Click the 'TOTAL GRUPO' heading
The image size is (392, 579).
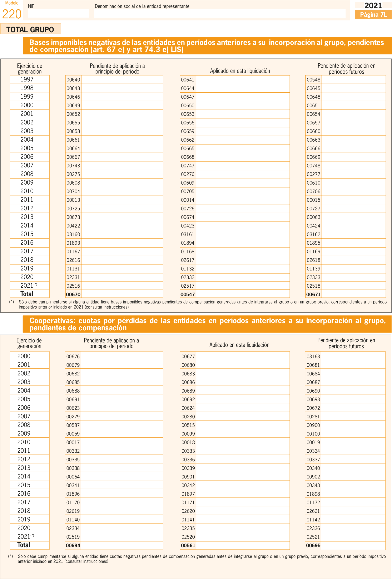(x=30, y=29)
